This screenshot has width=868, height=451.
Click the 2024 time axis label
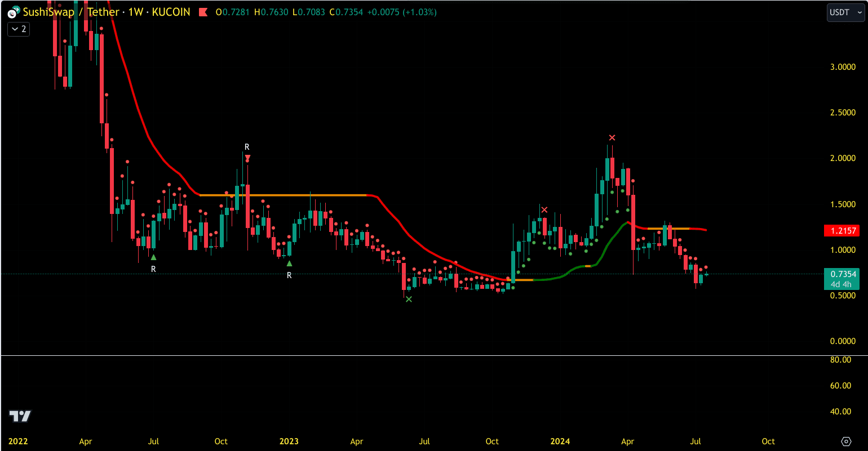pyautogui.click(x=560, y=441)
